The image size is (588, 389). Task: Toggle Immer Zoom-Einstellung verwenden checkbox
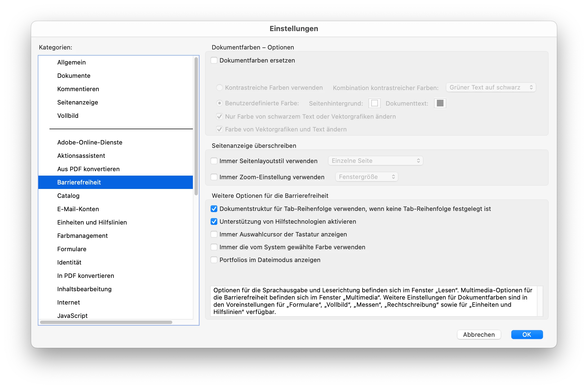tap(214, 177)
